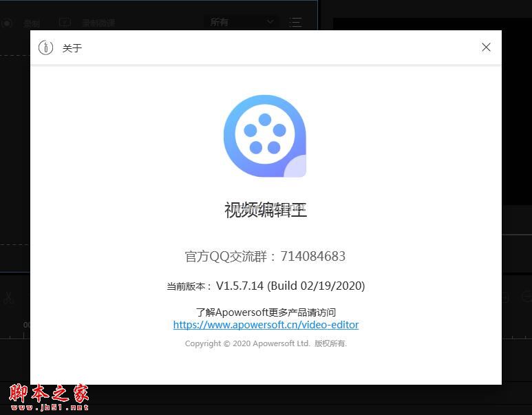This screenshot has width=532, height=415.
Task: Click the 了解Apowersoft更多产品请访问 text
Action: (x=266, y=312)
